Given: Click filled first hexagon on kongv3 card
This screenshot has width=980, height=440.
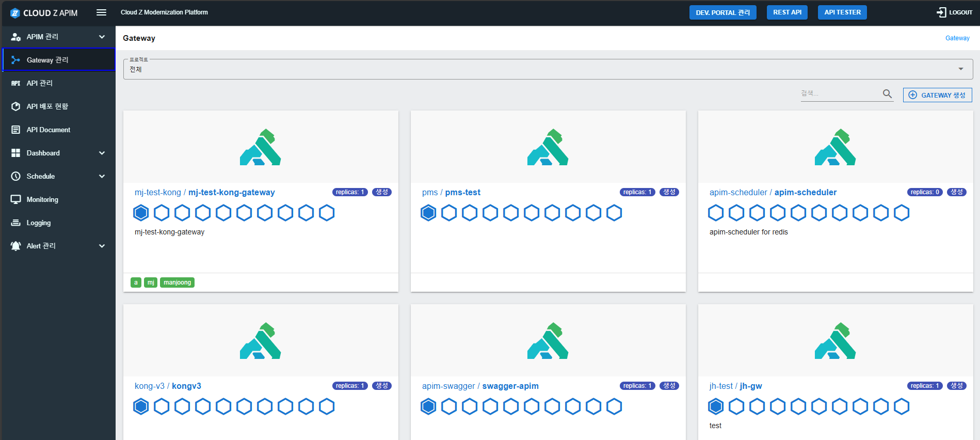Looking at the screenshot, I should [141, 406].
